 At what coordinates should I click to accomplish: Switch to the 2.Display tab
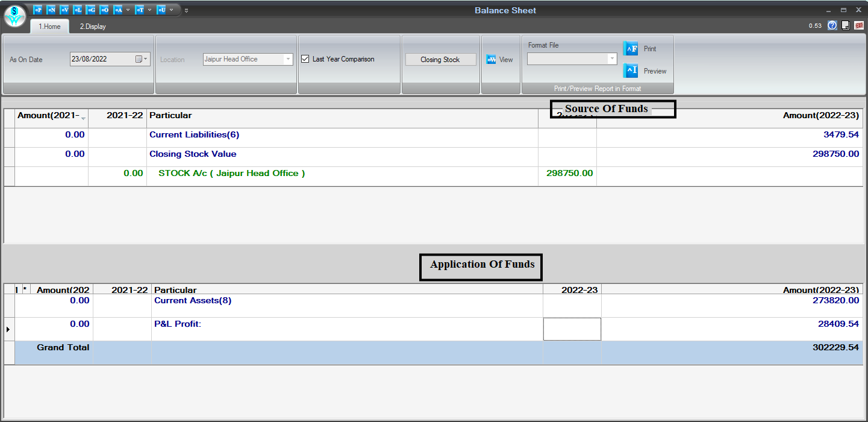93,27
